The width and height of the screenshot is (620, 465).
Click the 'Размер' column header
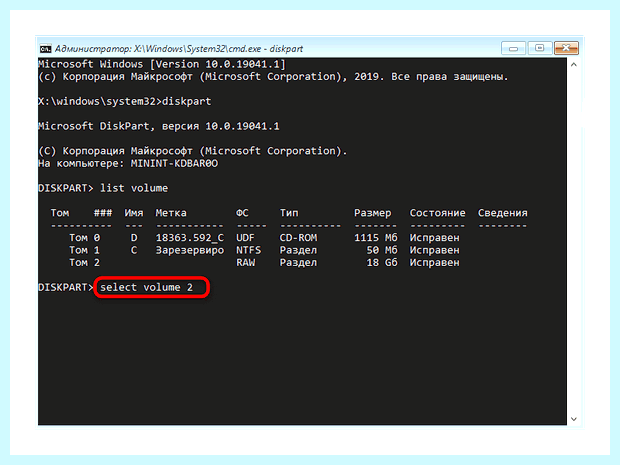pos(372,213)
